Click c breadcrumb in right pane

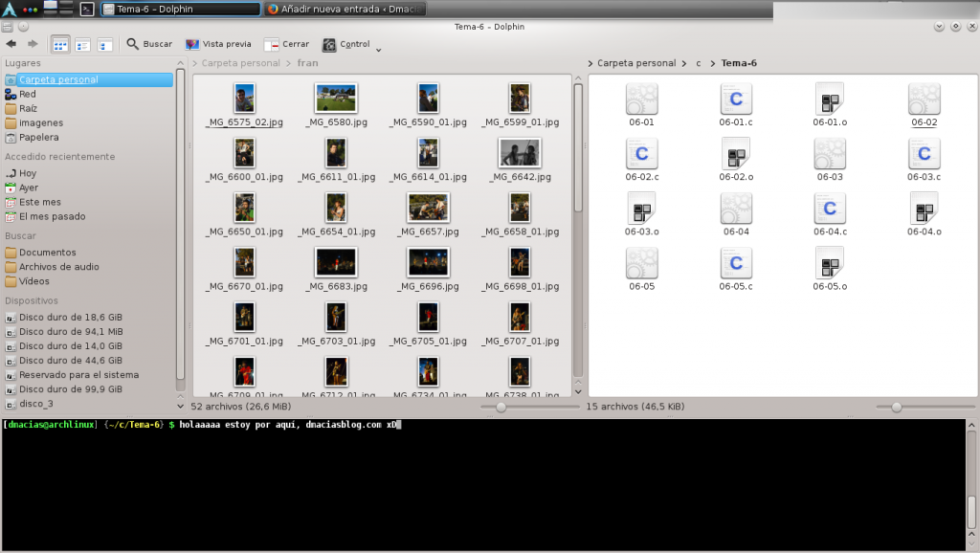698,63
